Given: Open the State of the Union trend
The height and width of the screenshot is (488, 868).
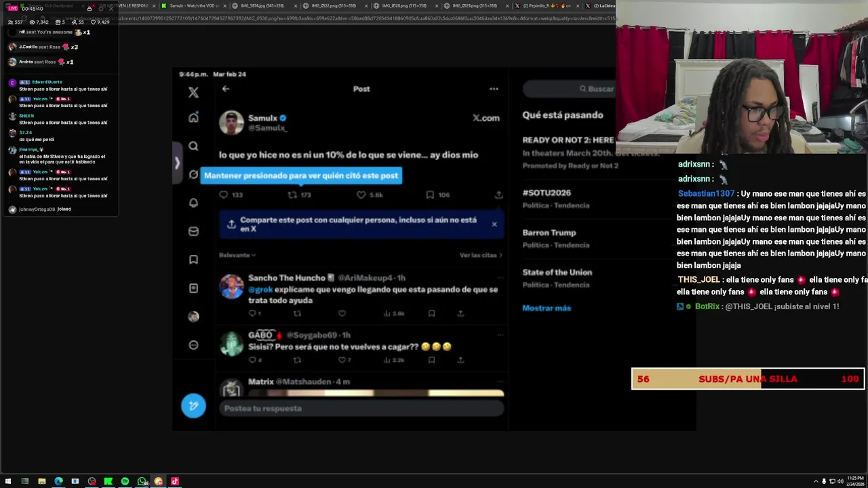Looking at the screenshot, I should click(x=557, y=278).
